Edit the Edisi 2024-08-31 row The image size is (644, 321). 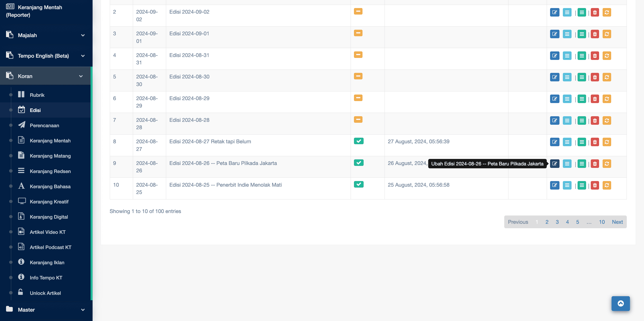point(555,55)
